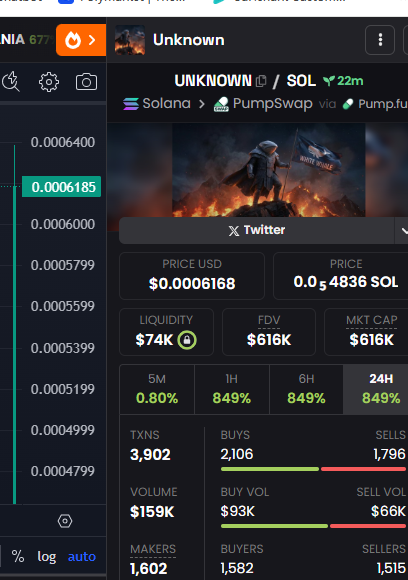The width and height of the screenshot is (408, 580).
Task: Click the green buys proportion bar
Action: 270,469
